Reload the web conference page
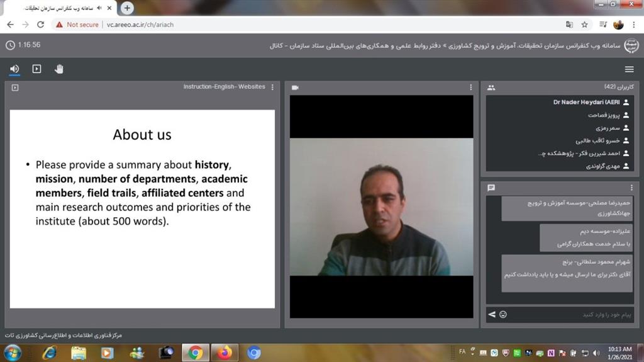The image size is (644, 362). [40, 25]
